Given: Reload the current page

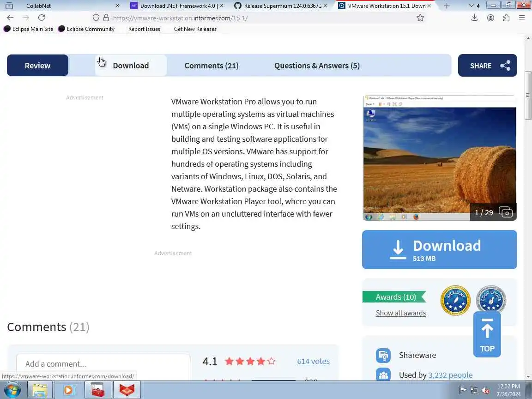Looking at the screenshot, I should click(42, 18).
